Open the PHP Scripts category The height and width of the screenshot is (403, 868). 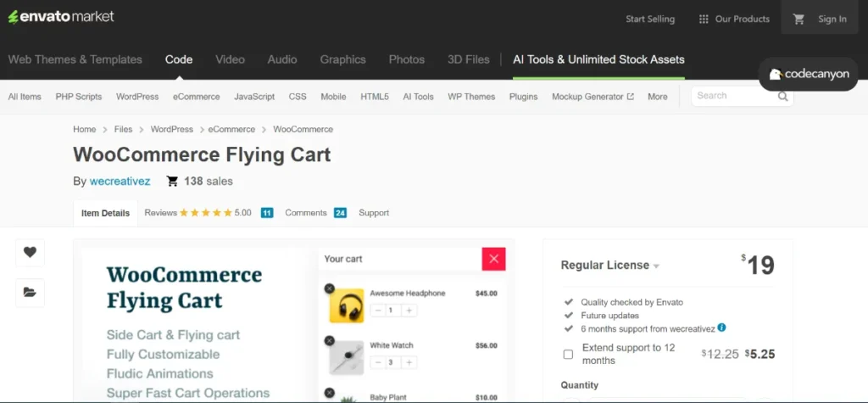[x=79, y=97]
